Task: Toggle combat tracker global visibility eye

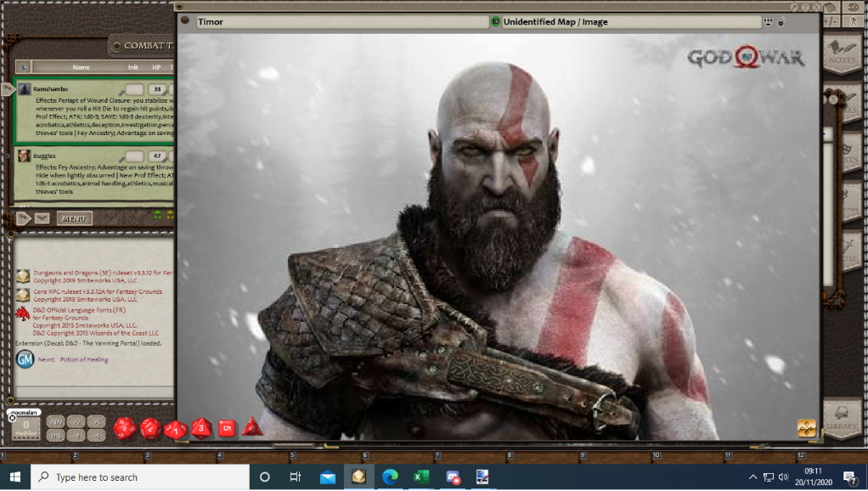Action: click(23, 67)
